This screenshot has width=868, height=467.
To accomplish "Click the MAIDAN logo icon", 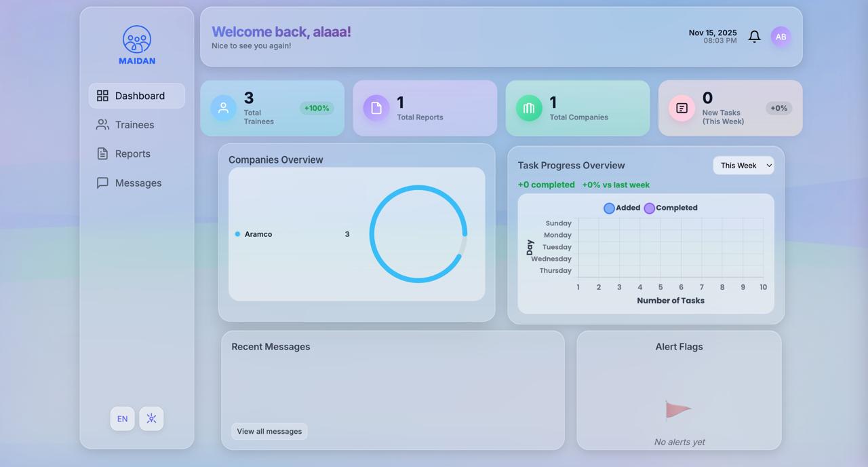I will (x=136, y=39).
